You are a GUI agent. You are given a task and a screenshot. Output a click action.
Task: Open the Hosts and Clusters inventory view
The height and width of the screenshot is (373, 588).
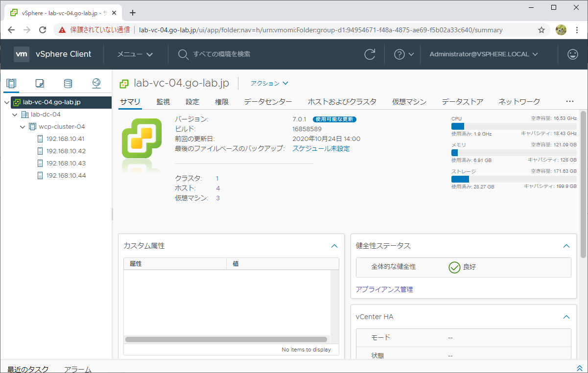coord(11,83)
